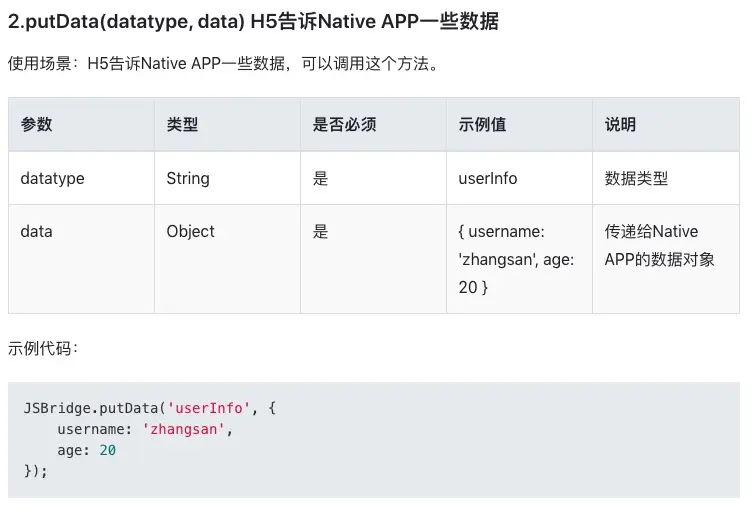Click the usage scenario paragraph text

[223, 64]
